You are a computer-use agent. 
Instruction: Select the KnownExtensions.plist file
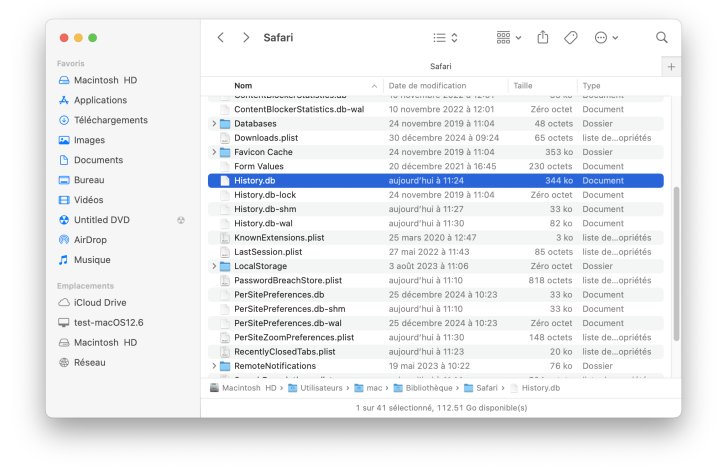(x=436, y=237)
